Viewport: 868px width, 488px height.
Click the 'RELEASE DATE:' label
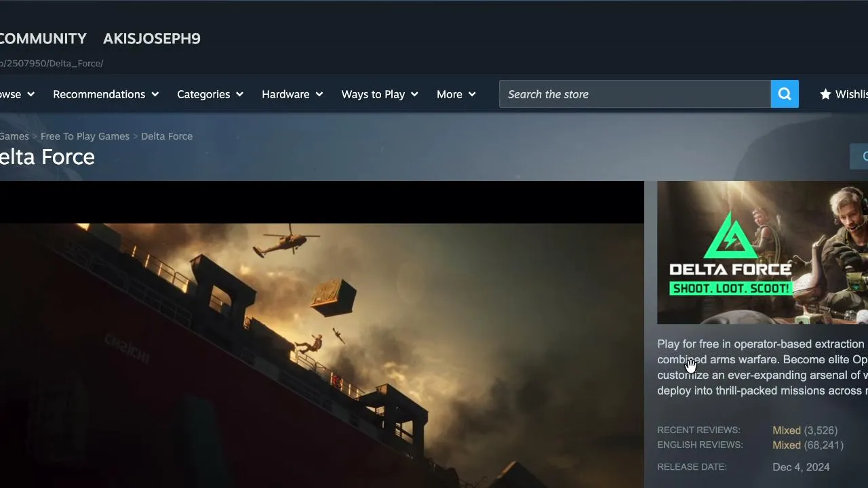(x=692, y=467)
